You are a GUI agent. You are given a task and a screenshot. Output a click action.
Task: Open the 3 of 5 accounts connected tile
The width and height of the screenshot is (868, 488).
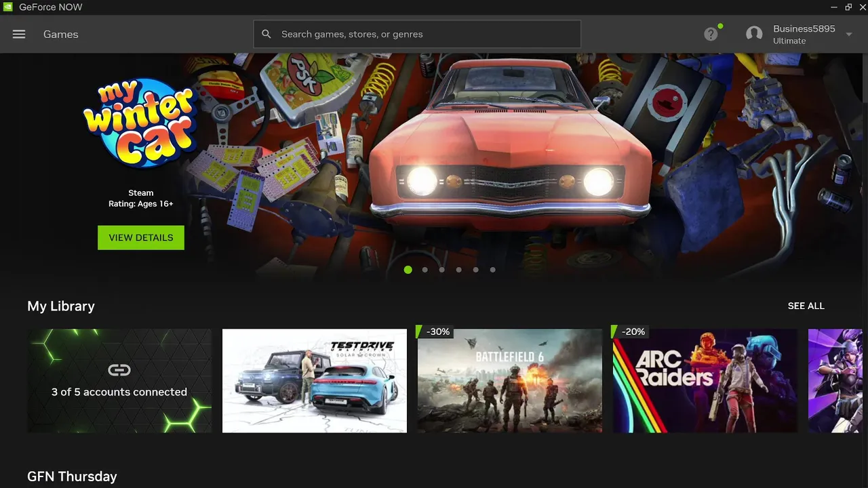point(119,381)
